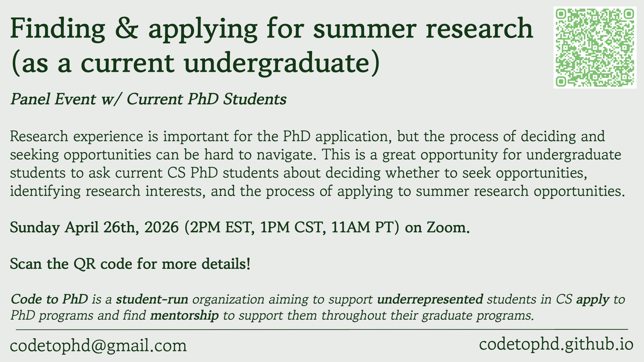Click the bold word 'mentorship'
The width and height of the screenshot is (644, 362).
pyautogui.click(x=184, y=315)
